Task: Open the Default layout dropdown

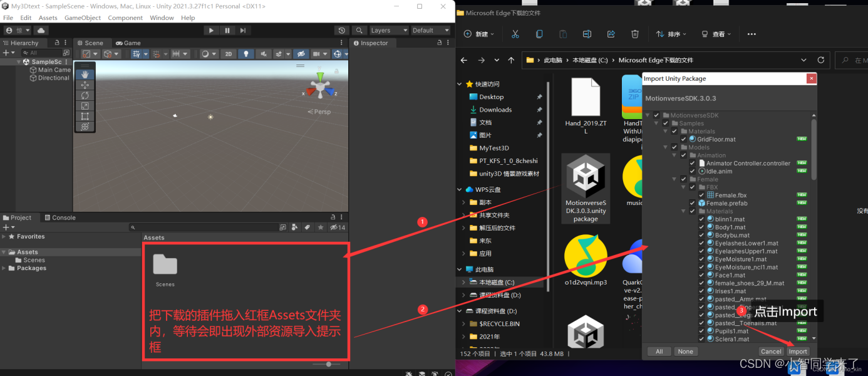Action: click(430, 30)
